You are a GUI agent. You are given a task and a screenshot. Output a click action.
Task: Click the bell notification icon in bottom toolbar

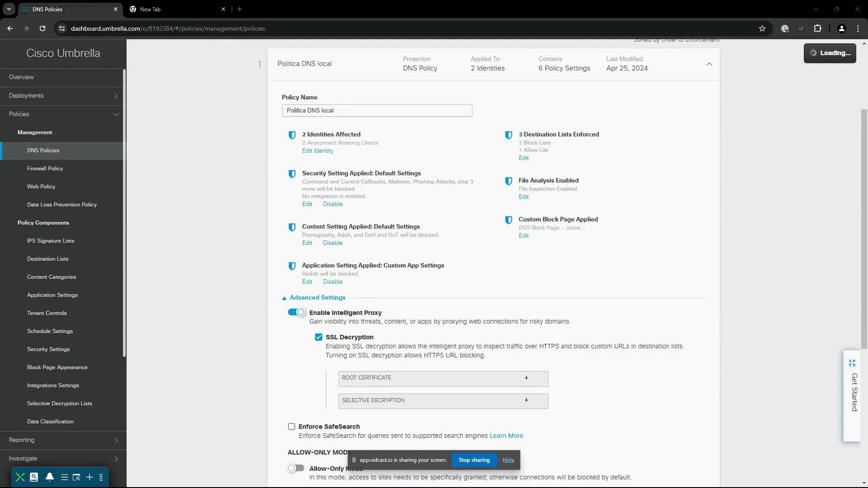(50, 477)
